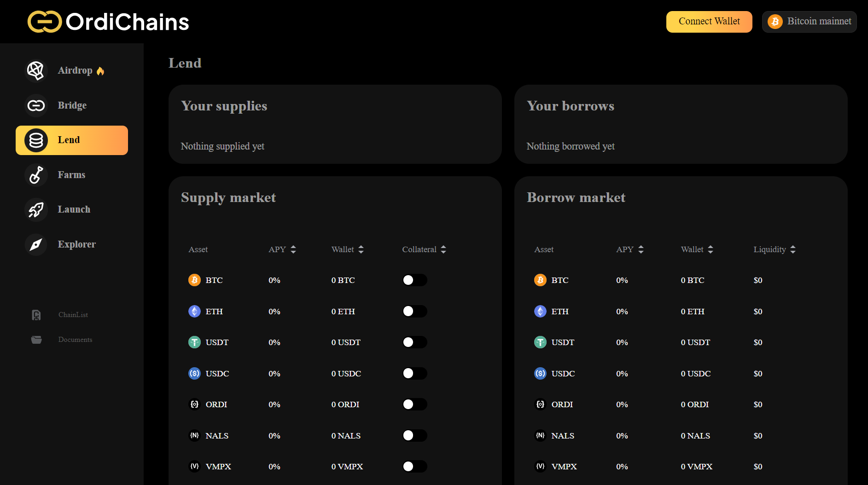This screenshot has height=485, width=868.
Task: Open the Explorer page
Action: pos(72,244)
